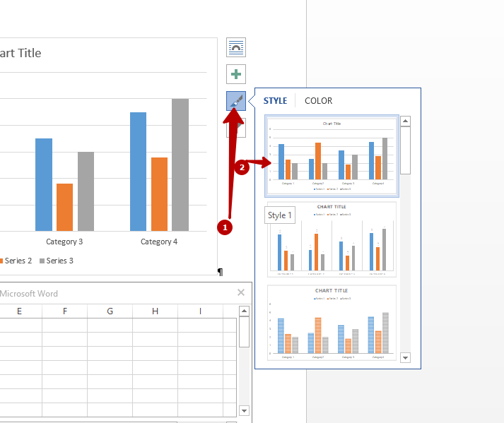This screenshot has width=504, height=423.
Task: Click the Category 4 axis label
Action: 159,242
